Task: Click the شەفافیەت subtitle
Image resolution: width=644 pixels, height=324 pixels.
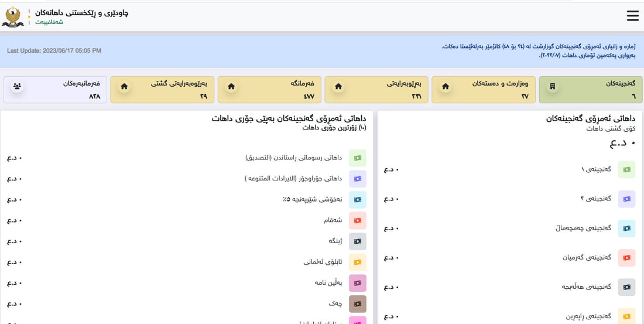Action: (49, 22)
